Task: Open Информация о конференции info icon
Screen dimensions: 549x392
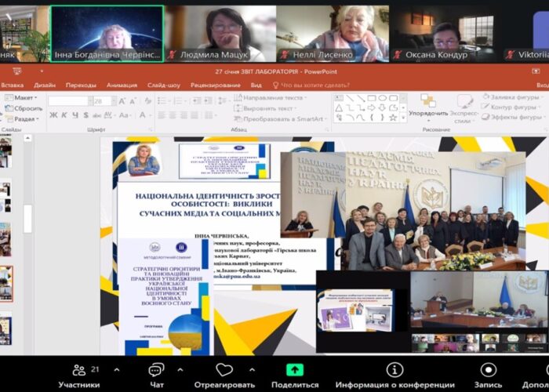Action: tap(394, 370)
